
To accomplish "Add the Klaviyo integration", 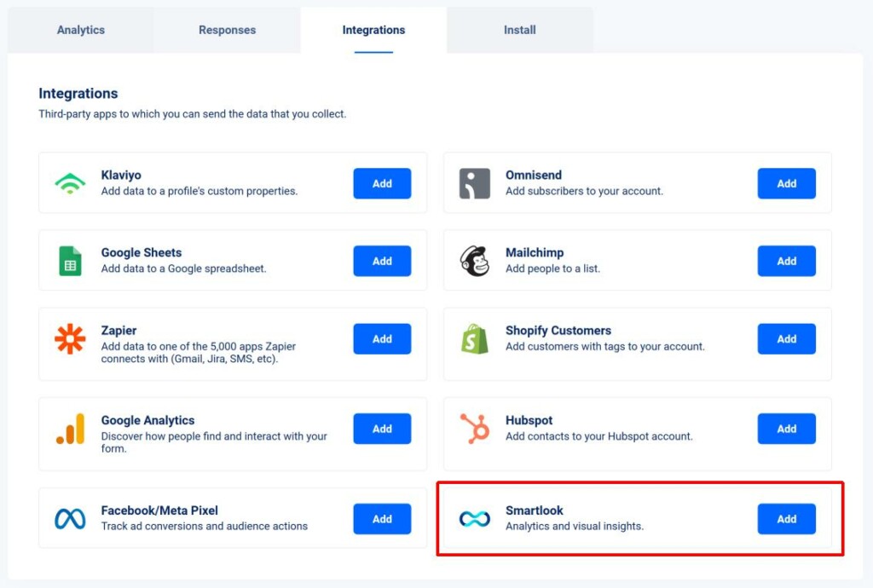I will click(x=381, y=182).
